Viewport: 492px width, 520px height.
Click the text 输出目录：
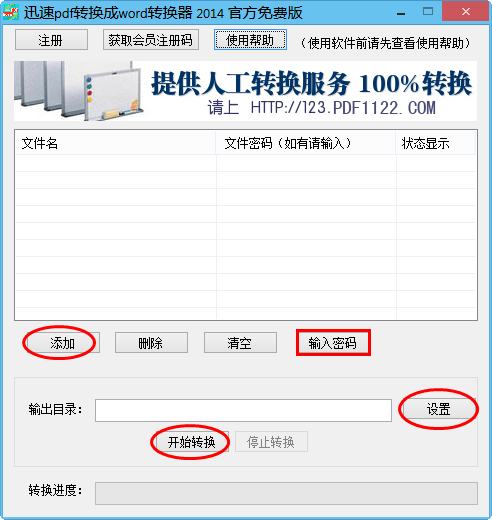click(x=55, y=409)
